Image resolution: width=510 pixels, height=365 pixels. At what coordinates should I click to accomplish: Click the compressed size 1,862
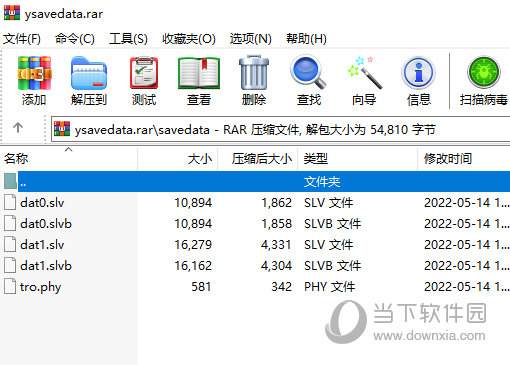pos(276,203)
